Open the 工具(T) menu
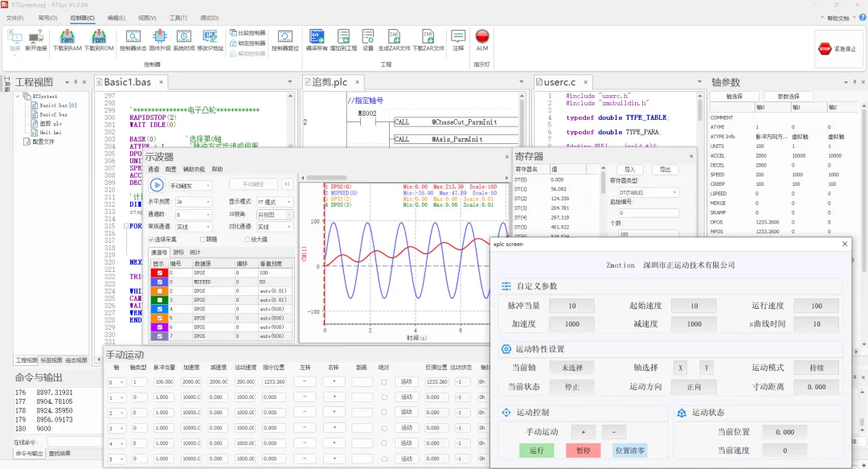Viewport: 868px width, 469px height. point(178,17)
